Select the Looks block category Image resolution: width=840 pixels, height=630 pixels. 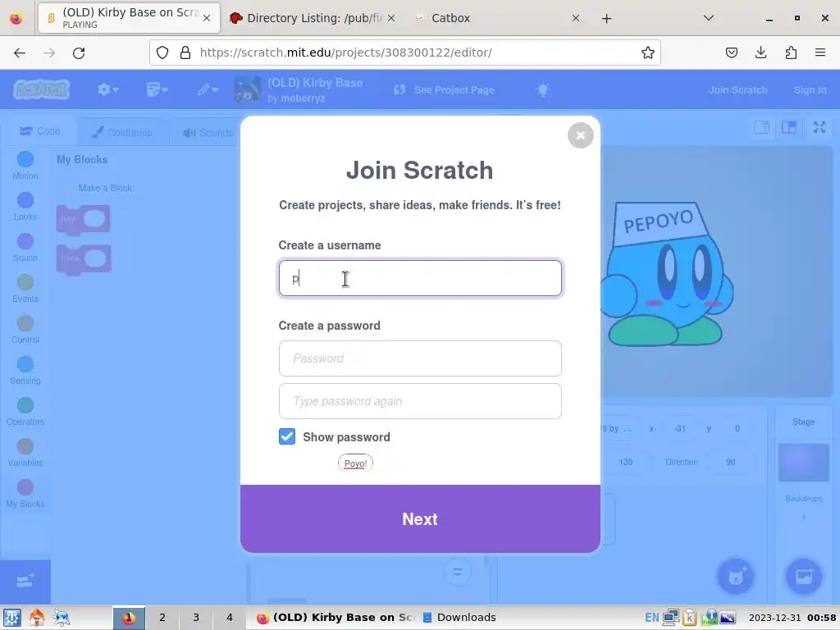click(x=25, y=206)
